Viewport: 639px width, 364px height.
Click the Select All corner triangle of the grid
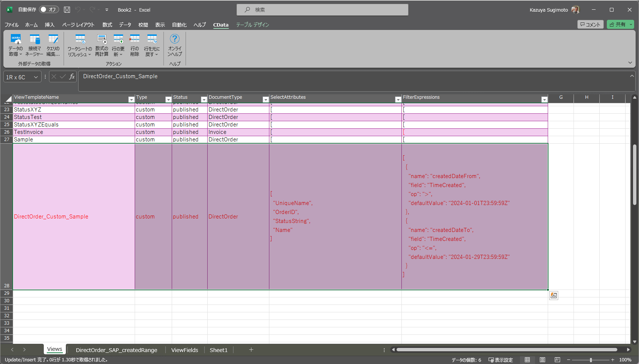pos(8,99)
